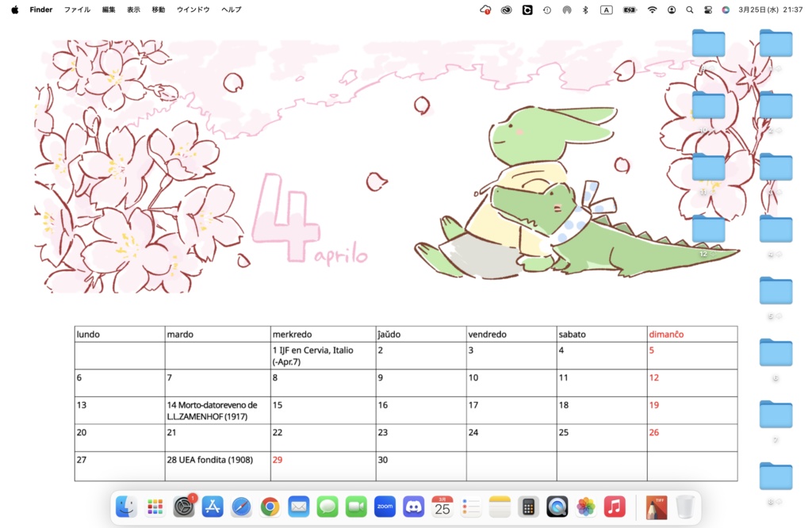Open the Photos app in Dock
Viewport: 812px width, 528px height.
(x=586, y=507)
